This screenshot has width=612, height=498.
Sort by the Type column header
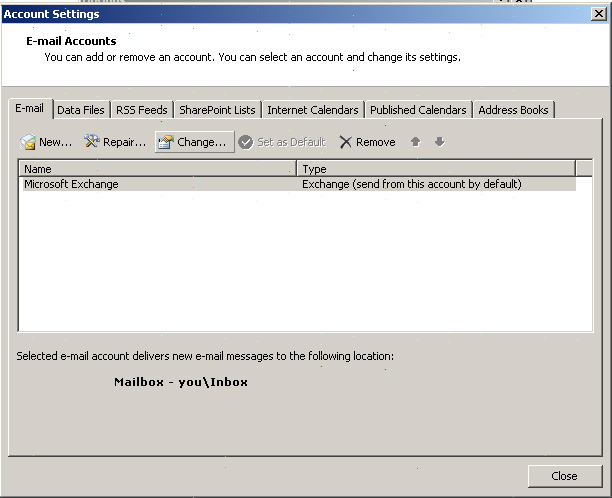pos(436,169)
